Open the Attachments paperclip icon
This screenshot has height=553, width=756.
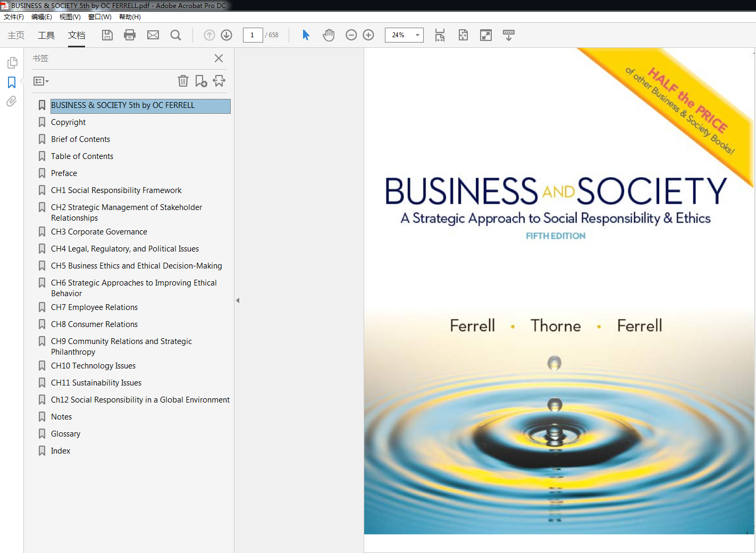pos(12,101)
